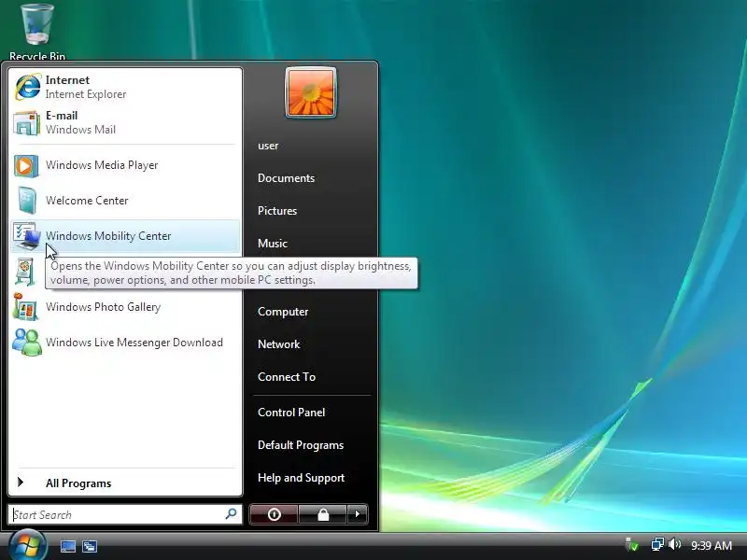Image resolution: width=747 pixels, height=560 pixels.
Task: Click the Windows Start orb
Action: pyautogui.click(x=27, y=546)
